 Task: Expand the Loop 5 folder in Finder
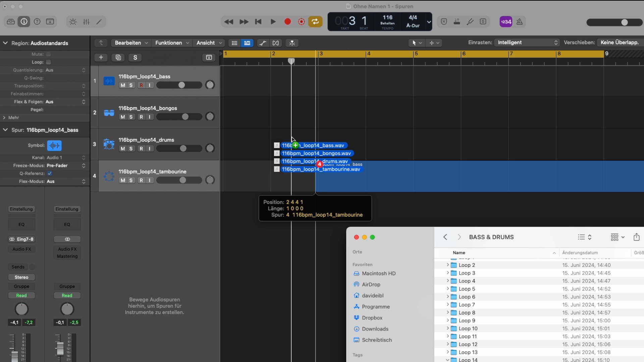tap(447, 289)
